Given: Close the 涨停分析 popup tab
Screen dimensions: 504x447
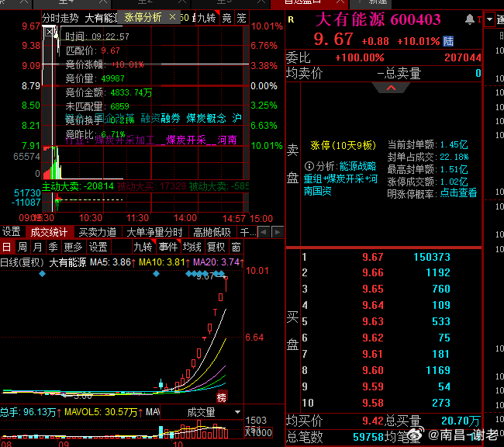Looking at the screenshot, I should coord(173,17).
